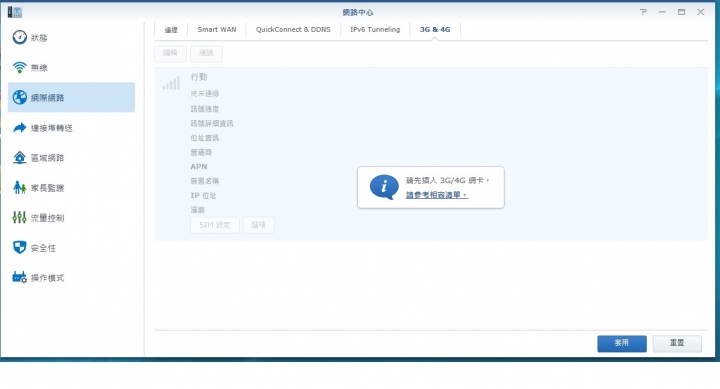Click the APN label
Screen dimensions: 720x389
[199, 166]
